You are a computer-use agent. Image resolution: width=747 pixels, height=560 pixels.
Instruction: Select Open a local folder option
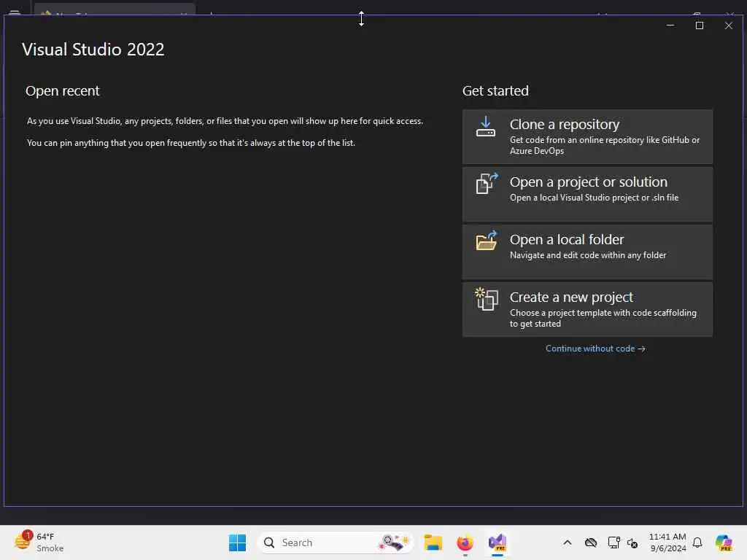(x=587, y=252)
